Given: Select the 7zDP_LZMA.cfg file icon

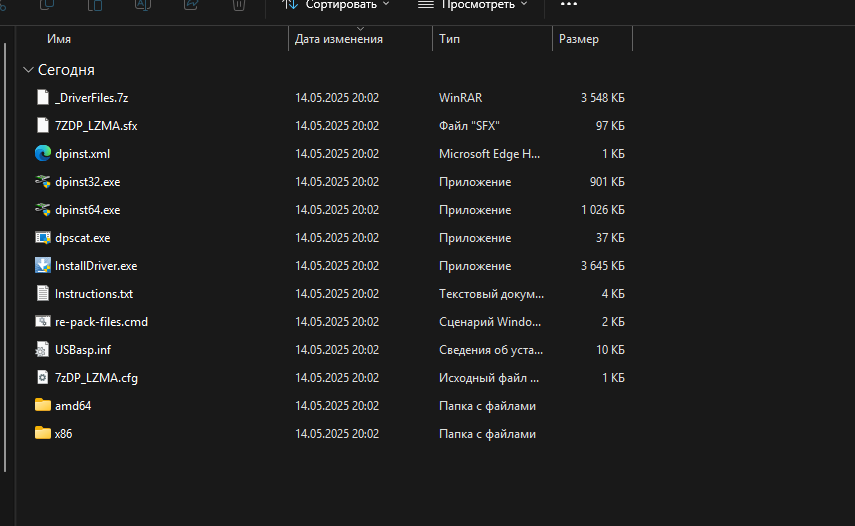Looking at the screenshot, I should point(42,378).
